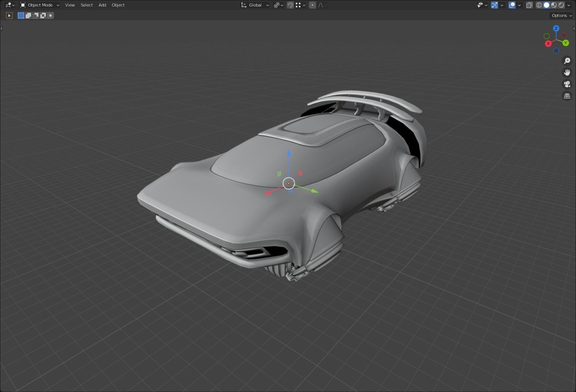Click the green XZ plane move handle

[279, 174]
